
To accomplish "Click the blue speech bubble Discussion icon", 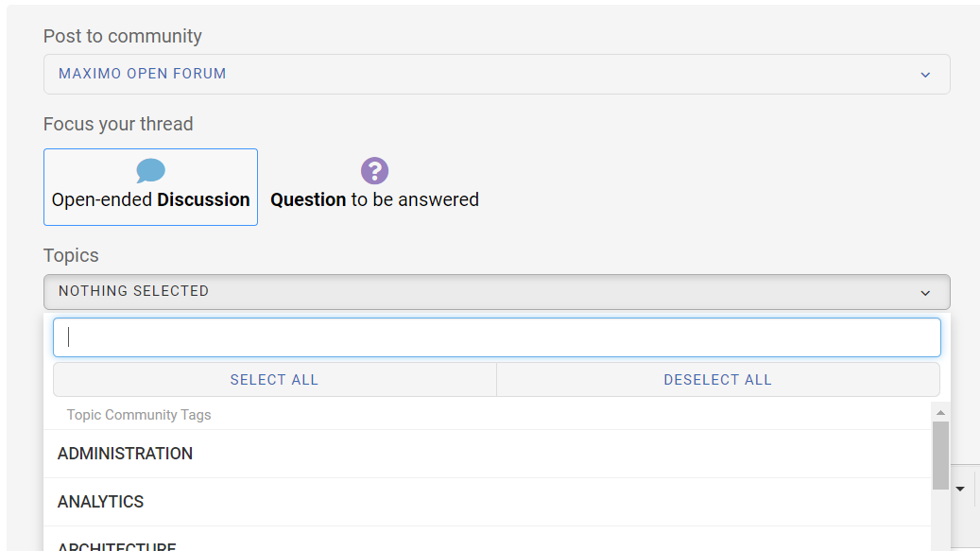I will [x=150, y=170].
